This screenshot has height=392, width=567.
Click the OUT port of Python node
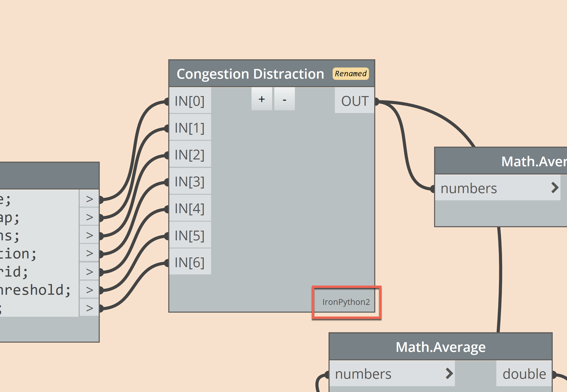click(x=355, y=101)
